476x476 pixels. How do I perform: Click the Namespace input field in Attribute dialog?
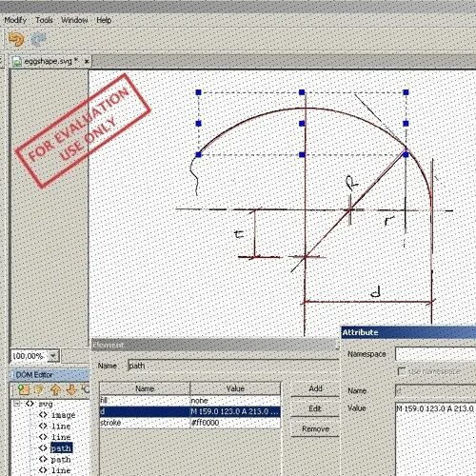click(435, 354)
